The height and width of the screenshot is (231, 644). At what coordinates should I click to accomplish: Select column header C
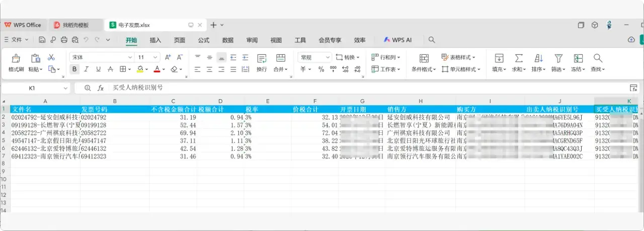tap(173, 101)
